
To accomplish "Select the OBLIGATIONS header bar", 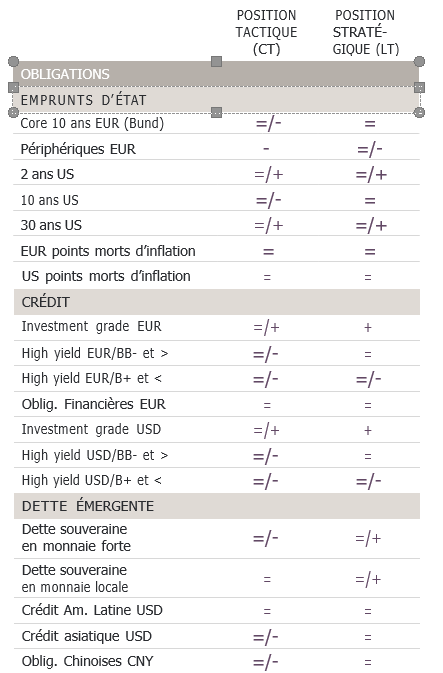I will point(216,74).
